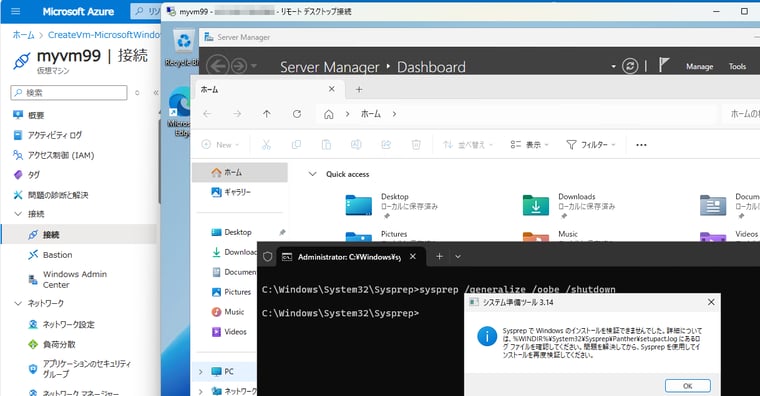Select Music in the navigation pane
This screenshot has width=760, height=396.
[x=228, y=312]
